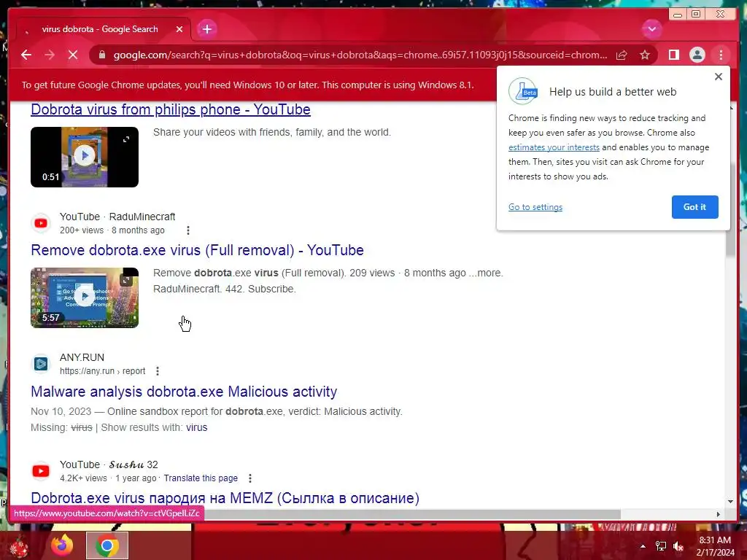
Task: Show hidden system tray icons
Action: 643,546
